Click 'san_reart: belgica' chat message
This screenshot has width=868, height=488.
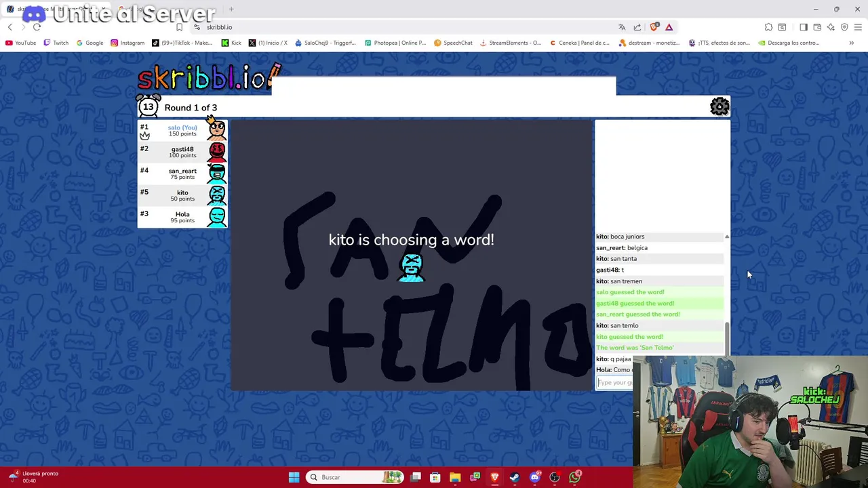(x=622, y=247)
